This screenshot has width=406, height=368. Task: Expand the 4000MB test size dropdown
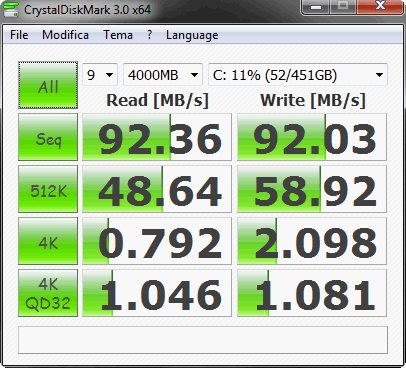point(163,75)
